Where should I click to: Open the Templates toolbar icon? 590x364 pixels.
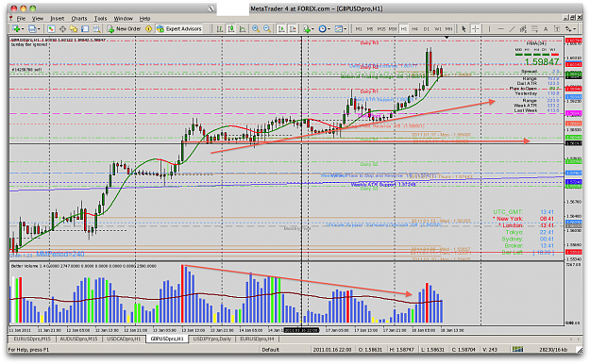coord(338,28)
